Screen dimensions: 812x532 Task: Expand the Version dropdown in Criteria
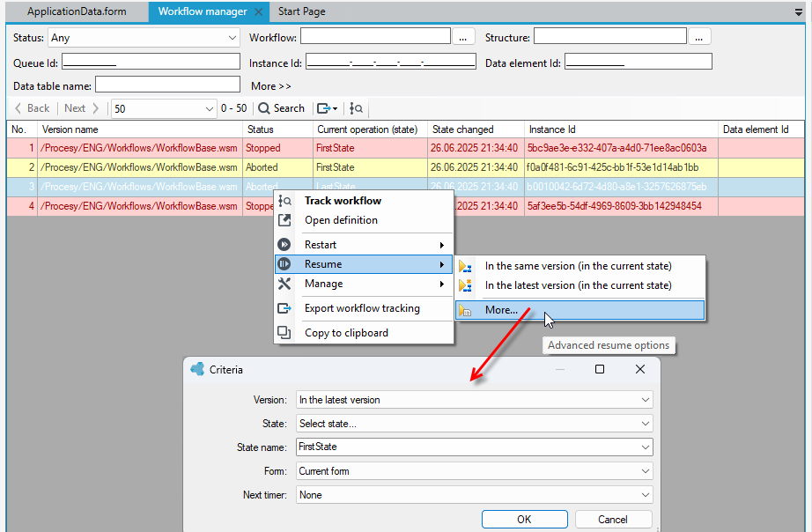(646, 400)
